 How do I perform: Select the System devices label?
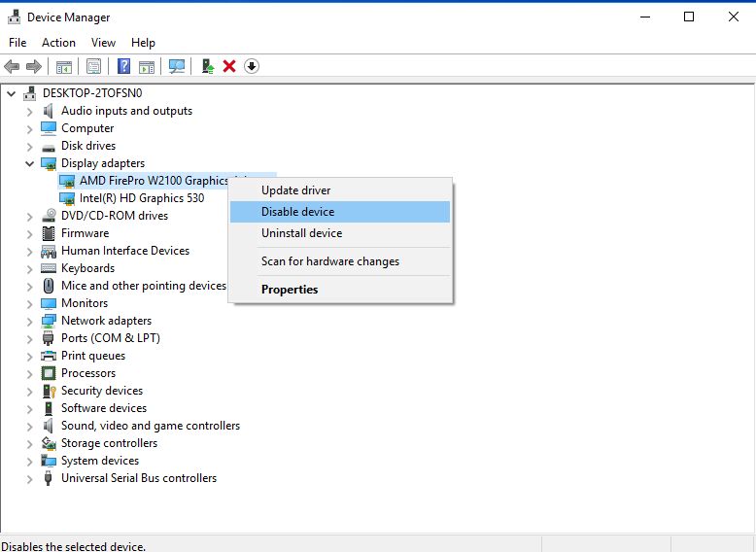coord(100,461)
